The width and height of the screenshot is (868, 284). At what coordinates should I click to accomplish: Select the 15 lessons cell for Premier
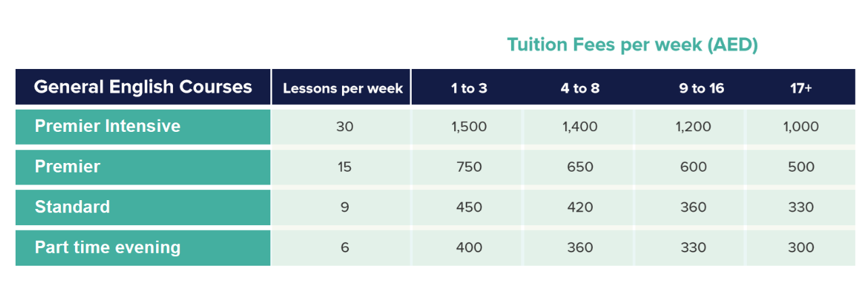345,167
